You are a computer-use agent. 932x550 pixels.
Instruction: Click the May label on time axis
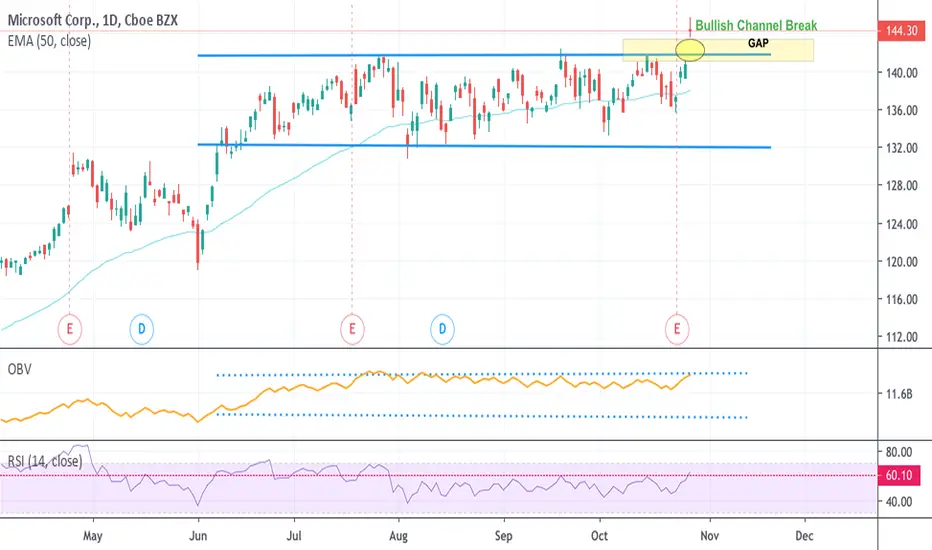[93, 536]
